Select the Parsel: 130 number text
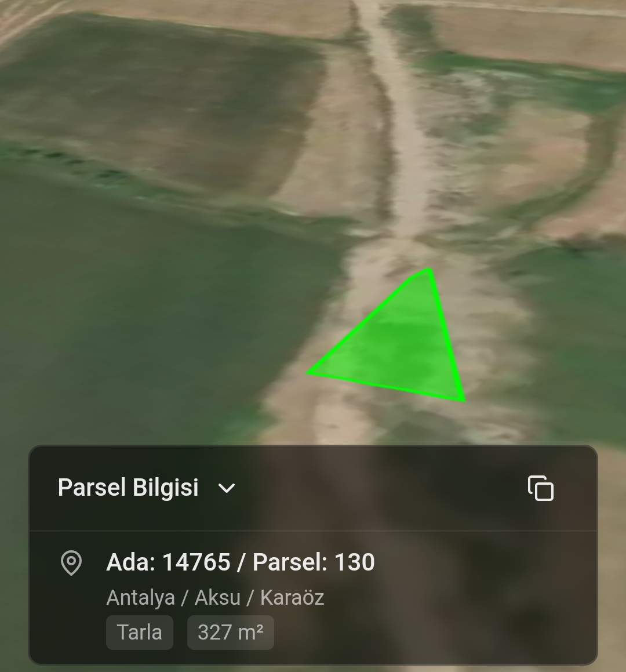 click(314, 562)
